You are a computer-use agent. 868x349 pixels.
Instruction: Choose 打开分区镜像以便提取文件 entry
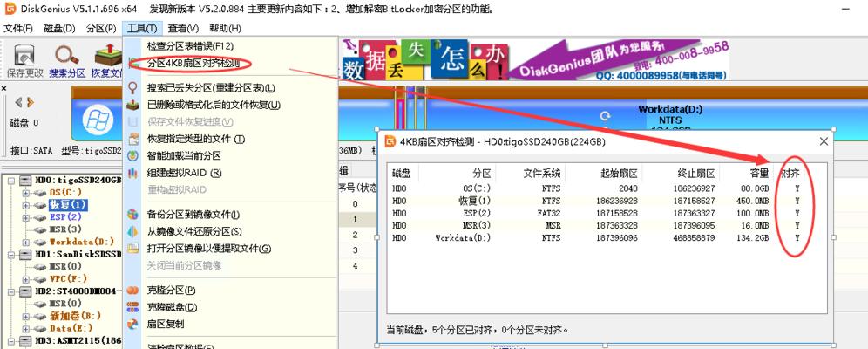208,248
